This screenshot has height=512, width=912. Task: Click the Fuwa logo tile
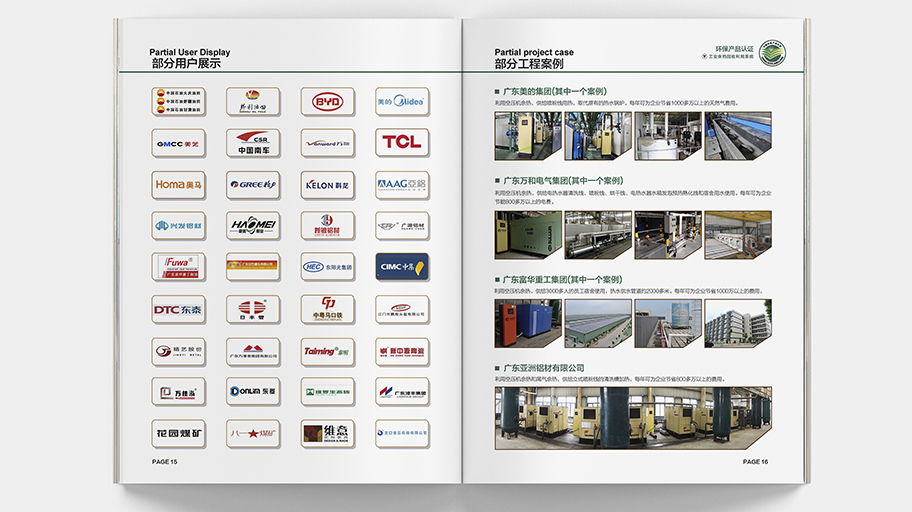click(x=179, y=267)
